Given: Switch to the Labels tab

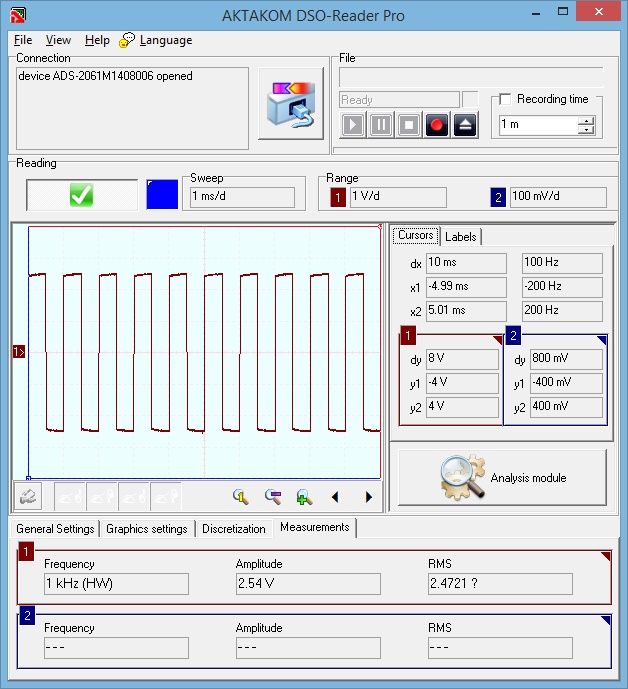Looking at the screenshot, I should pos(461,237).
